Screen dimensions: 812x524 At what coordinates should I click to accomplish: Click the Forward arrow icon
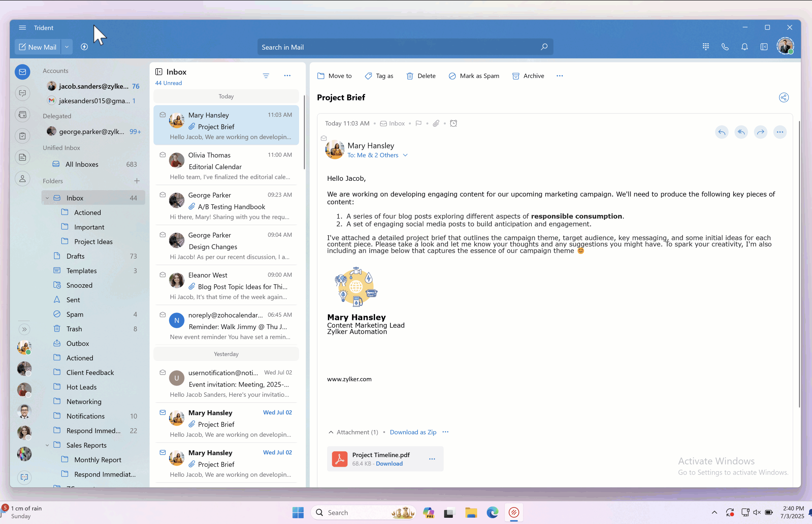[x=760, y=132]
